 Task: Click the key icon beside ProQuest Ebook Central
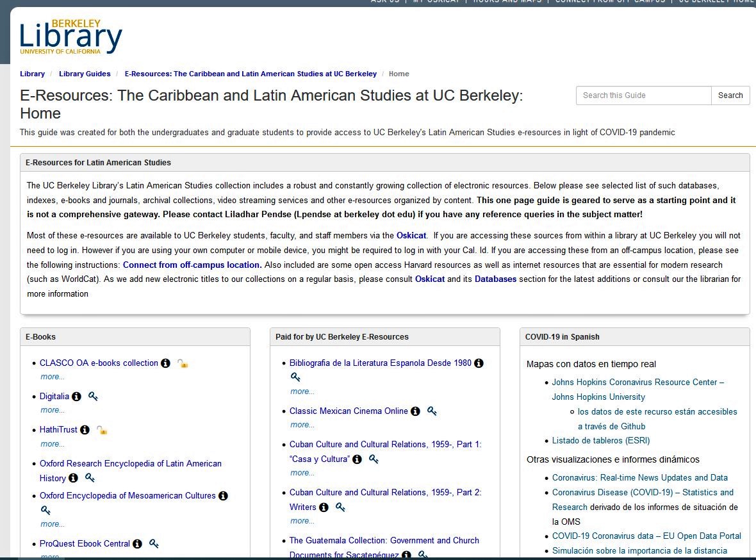(154, 544)
